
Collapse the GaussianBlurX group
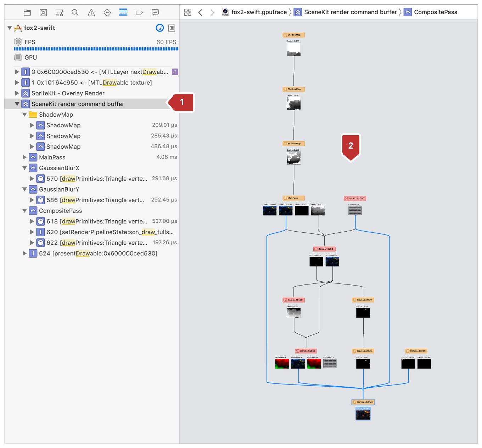pyautogui.click(x=24, y=168)
